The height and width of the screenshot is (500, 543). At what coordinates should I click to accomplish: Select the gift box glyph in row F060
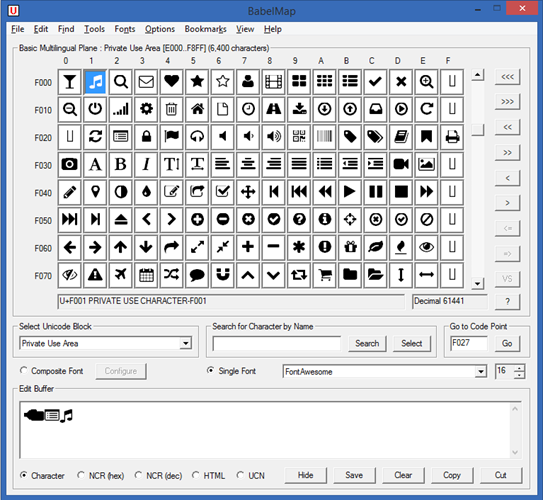point(350,248)
